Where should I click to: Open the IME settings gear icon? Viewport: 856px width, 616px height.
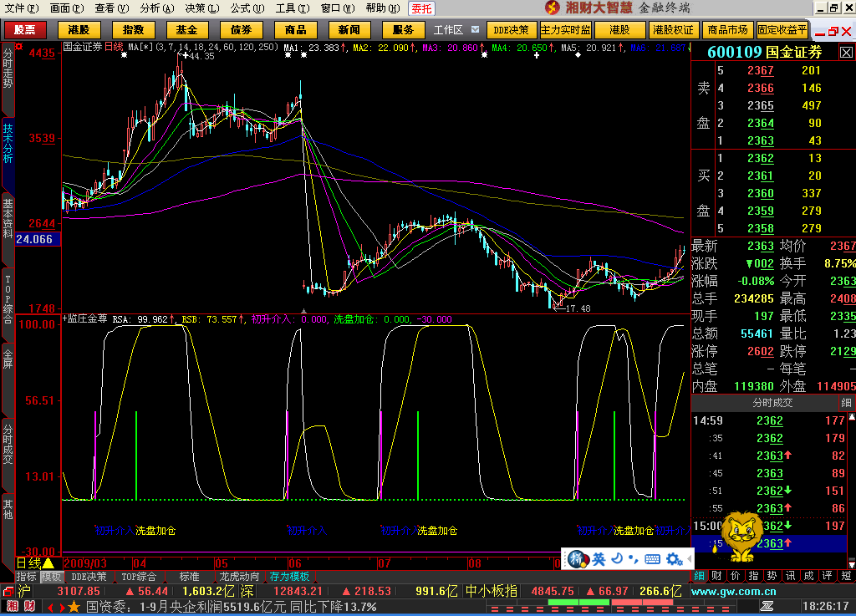(674, 558)
